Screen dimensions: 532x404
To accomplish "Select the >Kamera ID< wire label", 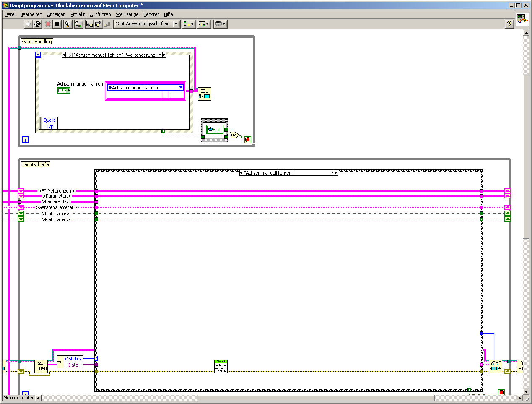I will (x=56, y=201).
